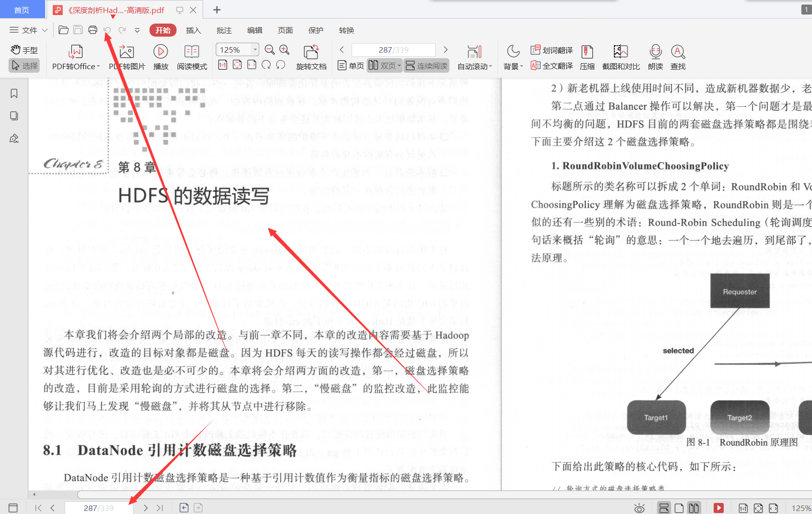Go to previous page using toolbar arrow
This screenshot has height=514, width=812.
click(x=342, y=50)
